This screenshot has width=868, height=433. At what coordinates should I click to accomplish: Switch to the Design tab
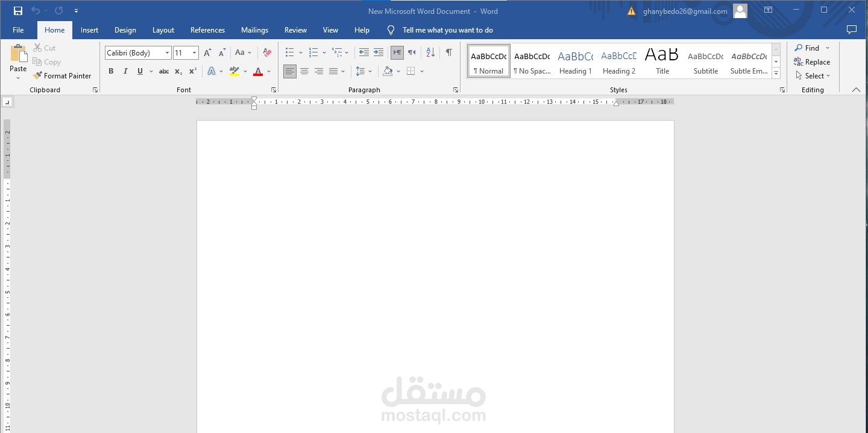tap(125, 30)
